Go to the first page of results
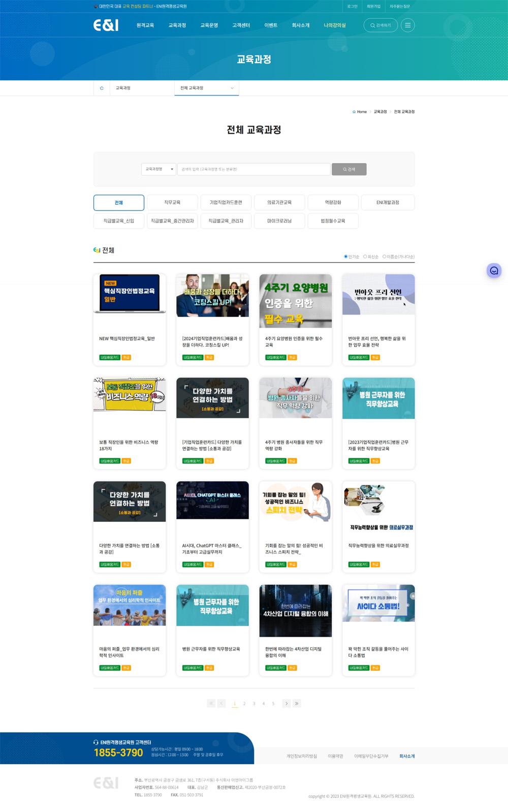The image size is (508, 812). (211, 703)
